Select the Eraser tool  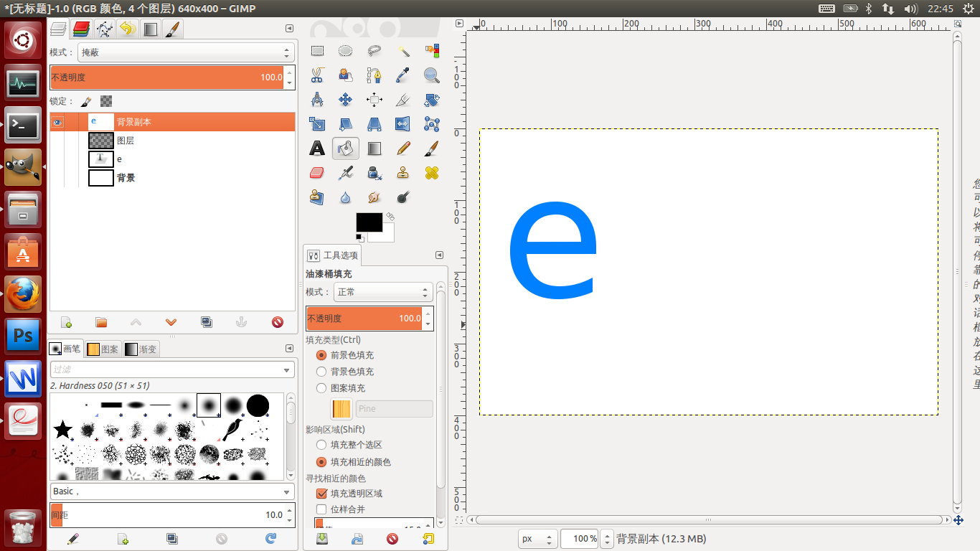coord(317,173)
